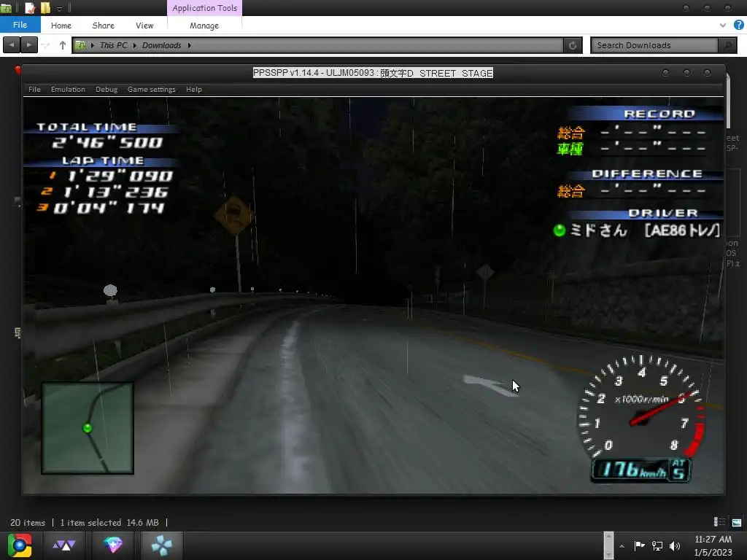Expand the arrow after This PC breadcrumb
747x560 pixels.
[x=135, y=45]
